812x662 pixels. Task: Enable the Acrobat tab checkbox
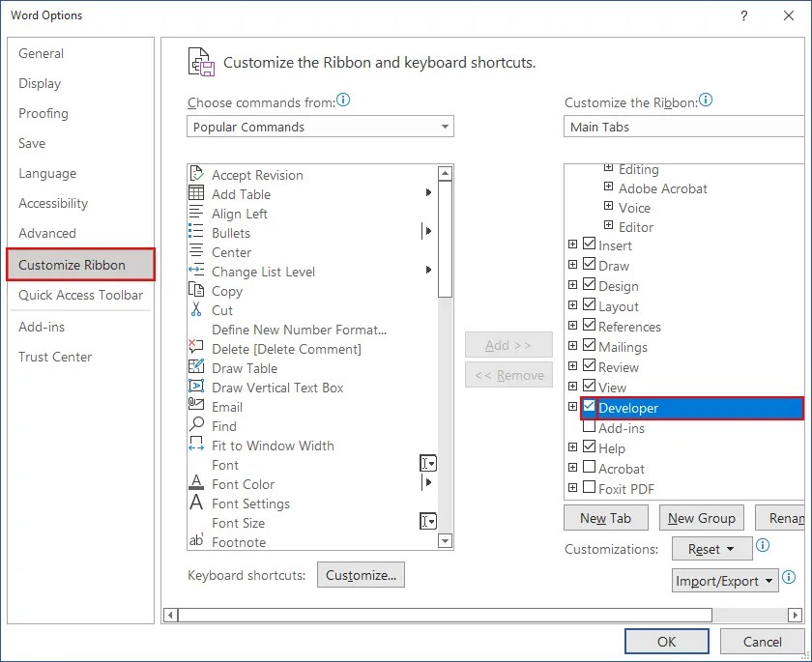589,468
